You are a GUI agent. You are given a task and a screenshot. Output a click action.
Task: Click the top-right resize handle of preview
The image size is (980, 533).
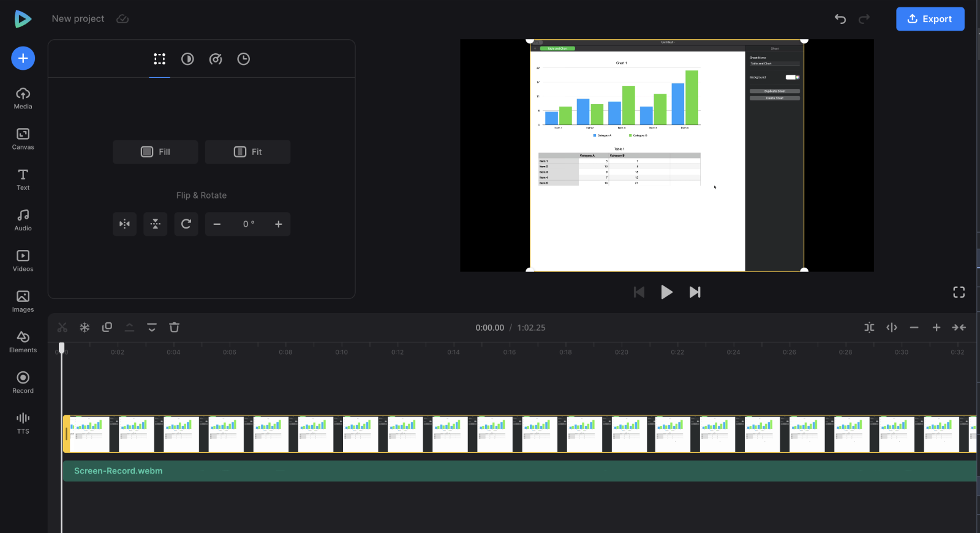[x=804, y=40]
